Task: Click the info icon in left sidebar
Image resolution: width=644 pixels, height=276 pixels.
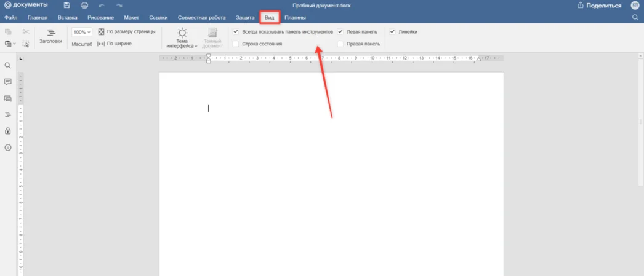Action: tap(7, 148)
